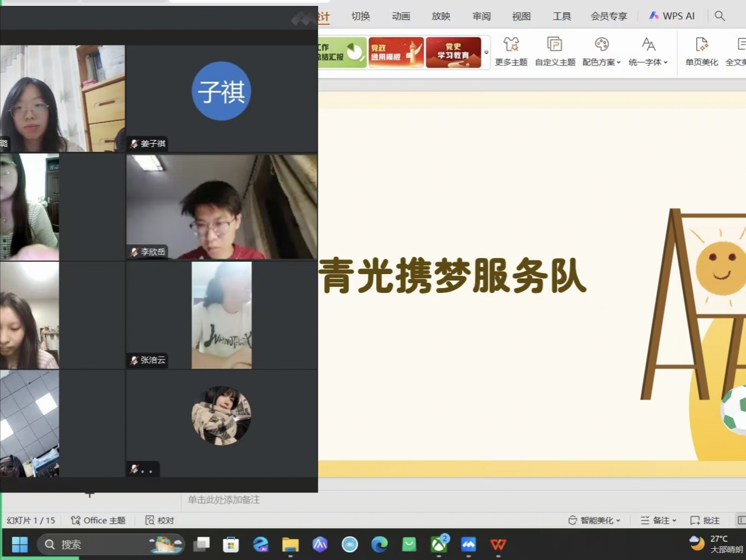Open the Windows Start menu
The height and width of the screenshot is (560, 746).
point(19,544)
